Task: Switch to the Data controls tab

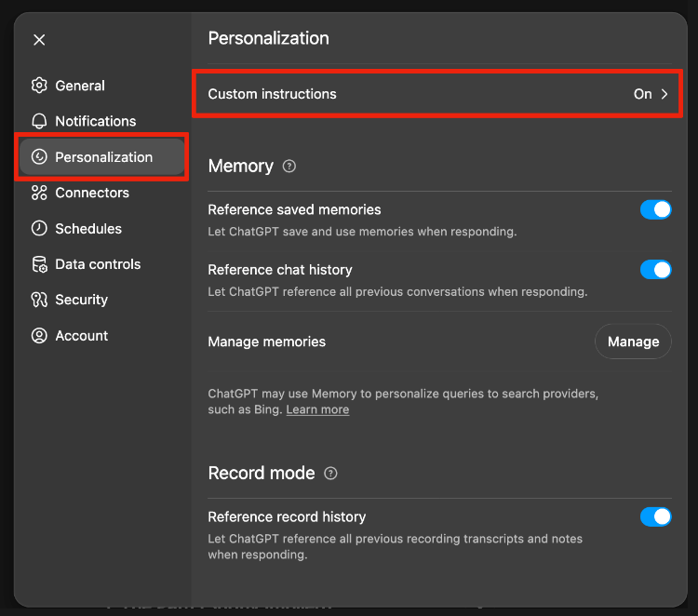Action: pos(98,264)
